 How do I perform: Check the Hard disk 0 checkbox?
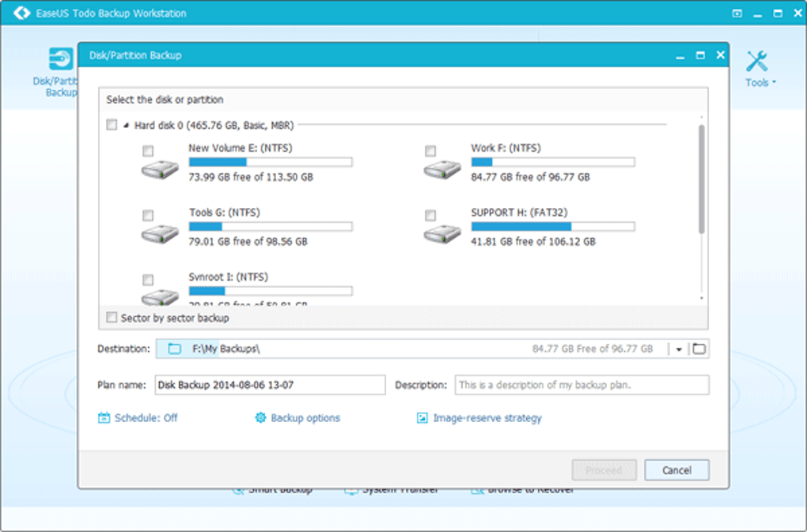coord(112,125)
